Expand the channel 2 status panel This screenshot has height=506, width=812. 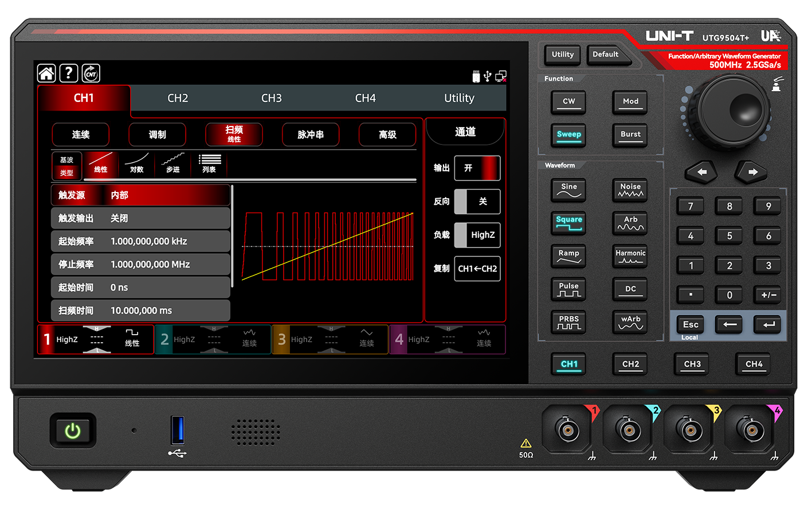pos(213,339)
